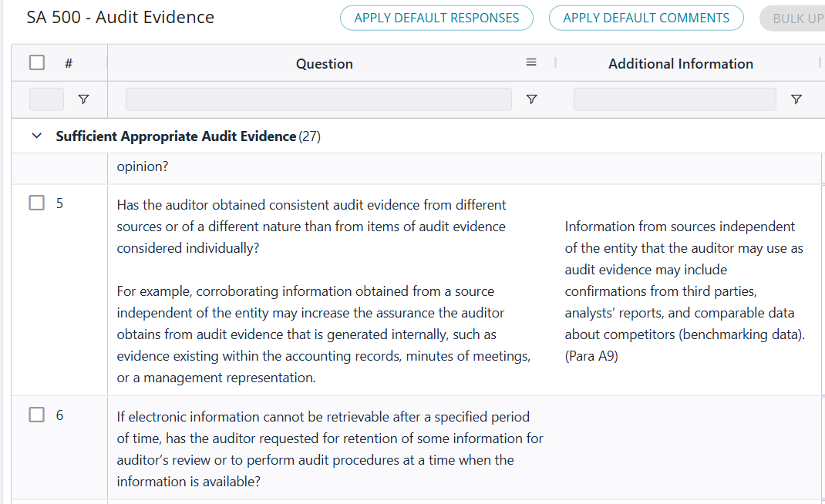Click the # column header
This screenshot has height=504, width=825.
coord(69,64)
